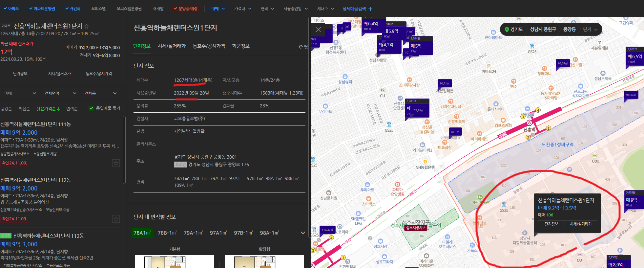Open the 가격대 filter dropdown

click(243, 9)
